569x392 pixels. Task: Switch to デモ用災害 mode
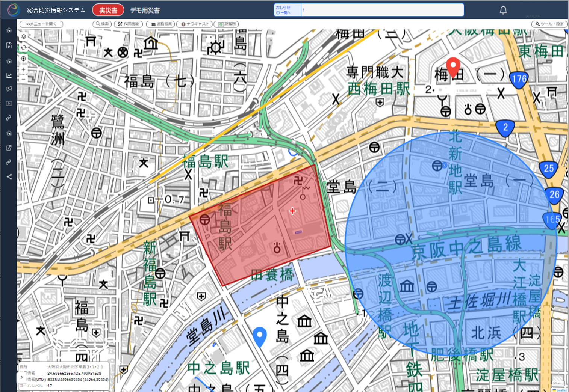pyautogui.click(x=145, y=10)
